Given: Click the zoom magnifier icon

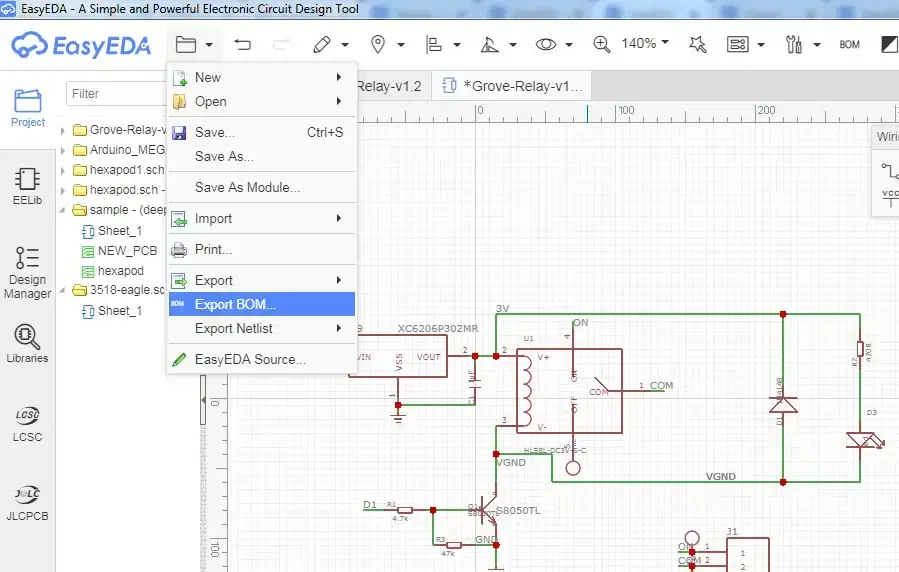Looking at the screenshot, I should [601, 44].
